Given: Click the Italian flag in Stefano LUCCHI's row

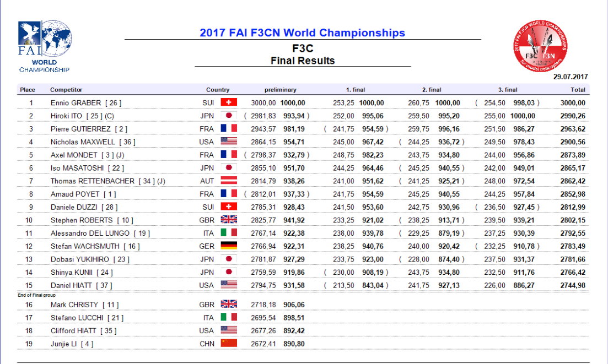Looking at the screenshot, I should [x=229, y=317].
